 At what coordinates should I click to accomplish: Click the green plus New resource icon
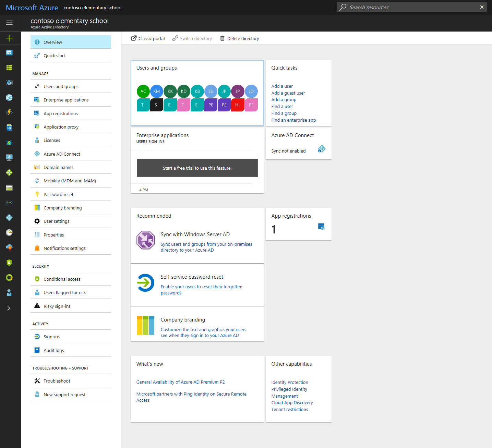tap(9, 38)
